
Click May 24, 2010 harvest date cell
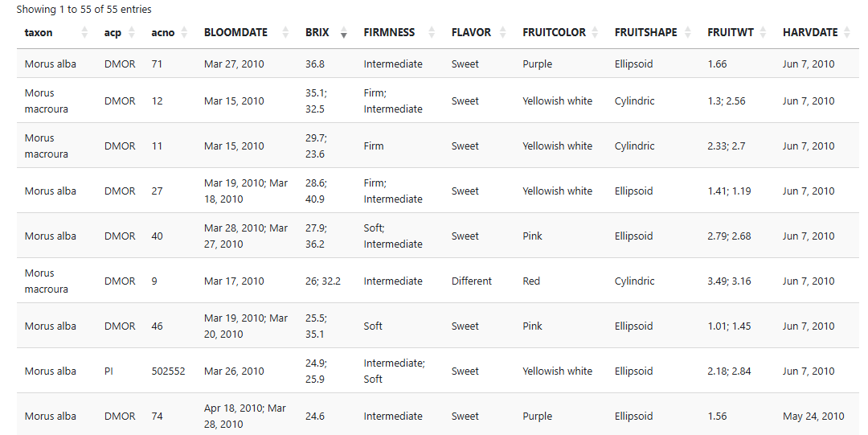pos(813,417)
